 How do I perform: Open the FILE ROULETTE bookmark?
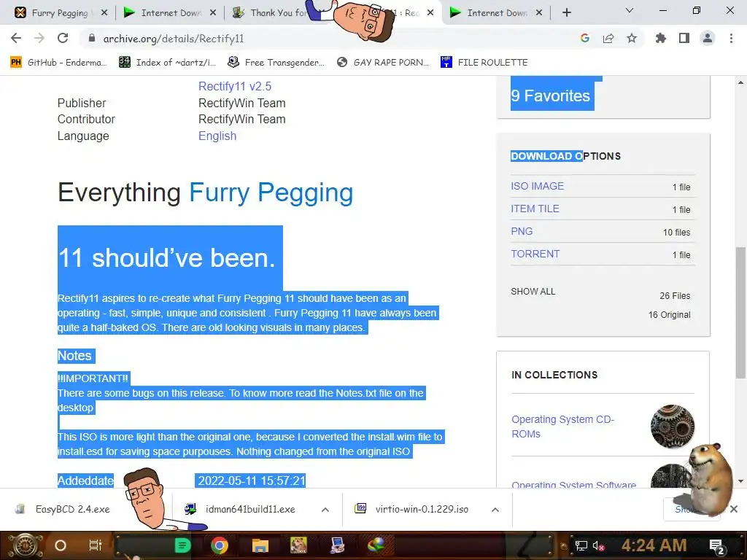point(484,63)
